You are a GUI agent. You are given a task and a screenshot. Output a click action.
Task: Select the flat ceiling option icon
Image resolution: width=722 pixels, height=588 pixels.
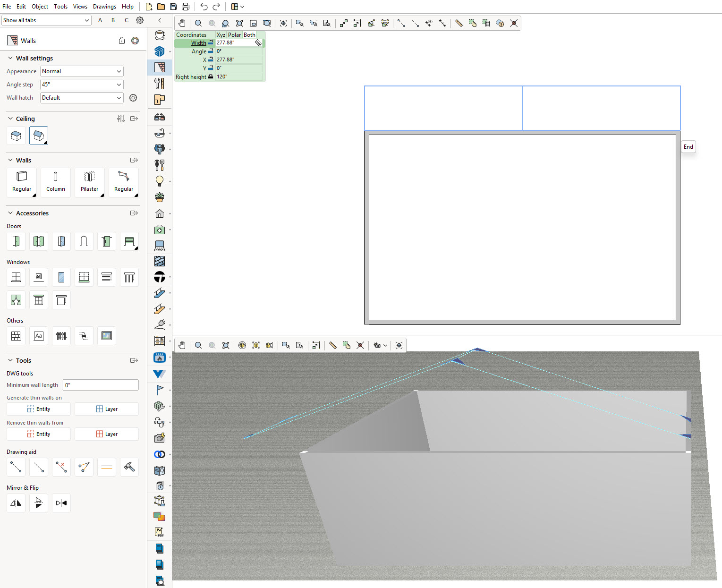(x=16, y=136)
